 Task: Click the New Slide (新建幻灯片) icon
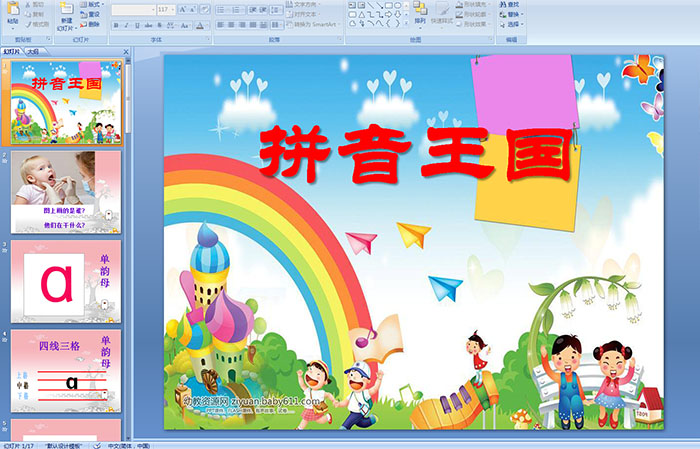67,8
